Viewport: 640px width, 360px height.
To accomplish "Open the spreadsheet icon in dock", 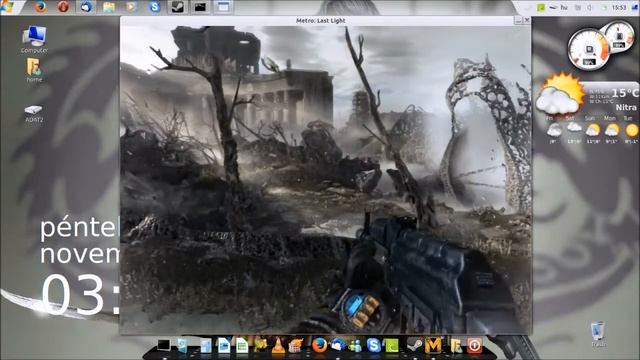I will (242, 346).
